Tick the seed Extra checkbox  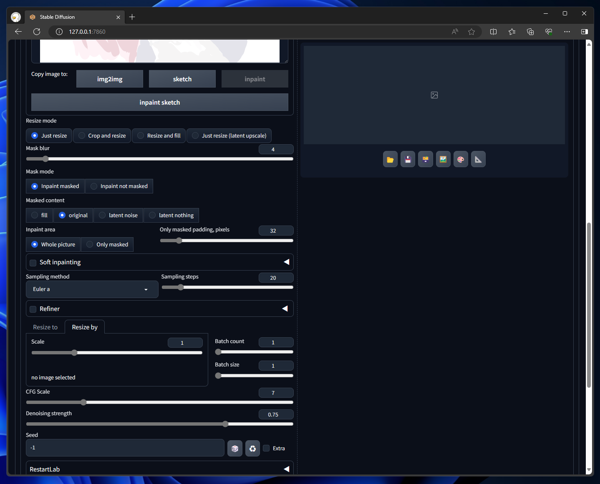pyautogui.click(x=266, y=448)
